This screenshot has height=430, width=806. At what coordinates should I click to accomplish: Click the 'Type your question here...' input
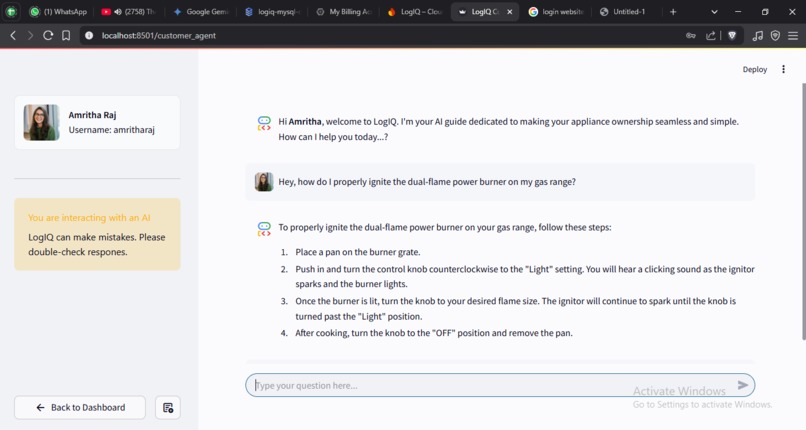491,385
